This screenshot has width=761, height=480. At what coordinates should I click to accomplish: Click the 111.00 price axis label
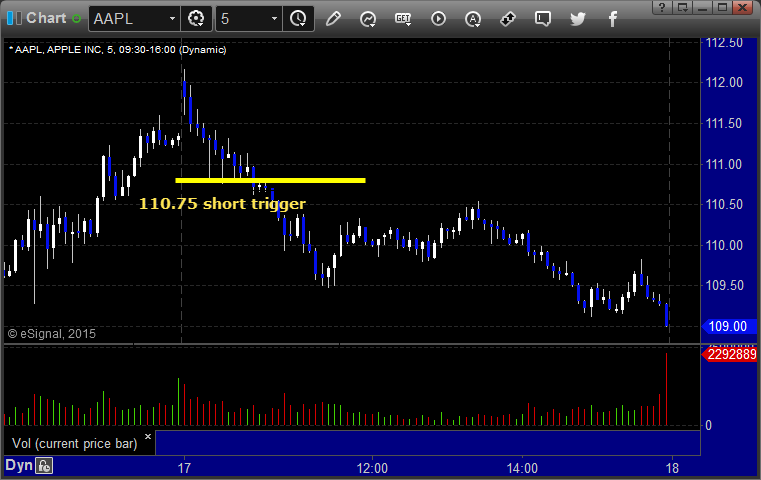724,164
